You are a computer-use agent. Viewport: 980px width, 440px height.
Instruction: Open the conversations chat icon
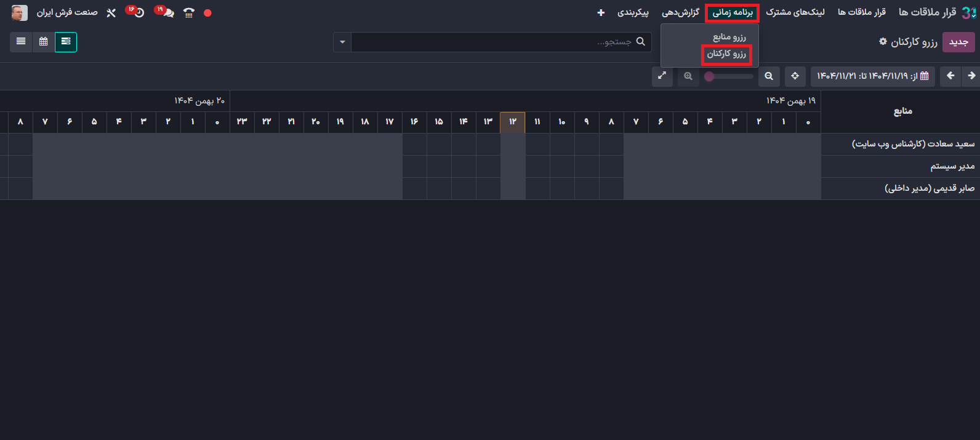168,13
